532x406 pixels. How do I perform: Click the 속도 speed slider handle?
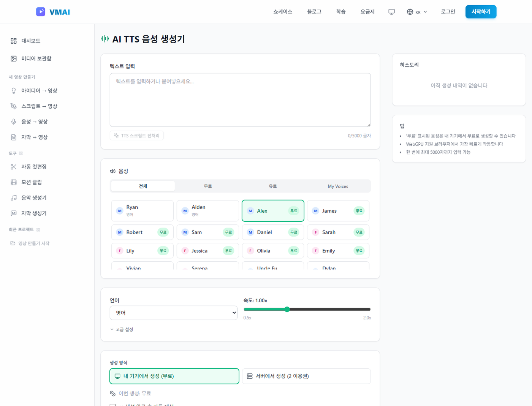coord(287,309)
